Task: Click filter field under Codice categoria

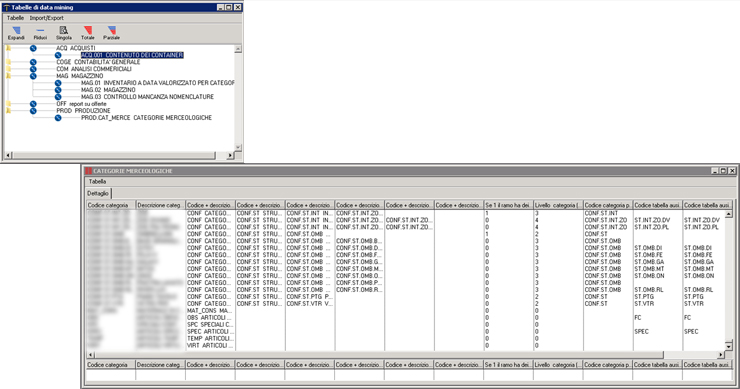Action: coord(111,375)
